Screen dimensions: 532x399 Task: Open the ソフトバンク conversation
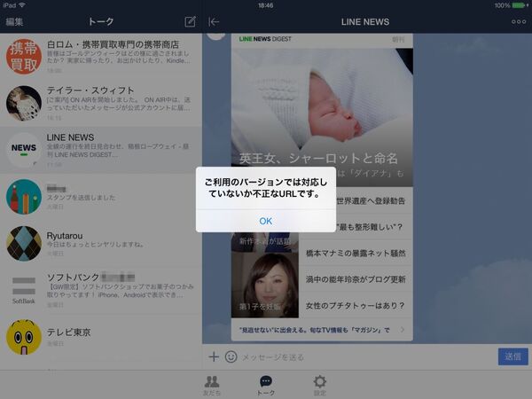pos(101,291)
